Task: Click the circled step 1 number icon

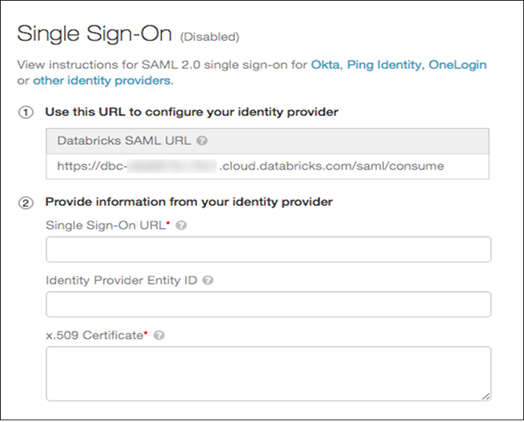Action: pos(26,112)
